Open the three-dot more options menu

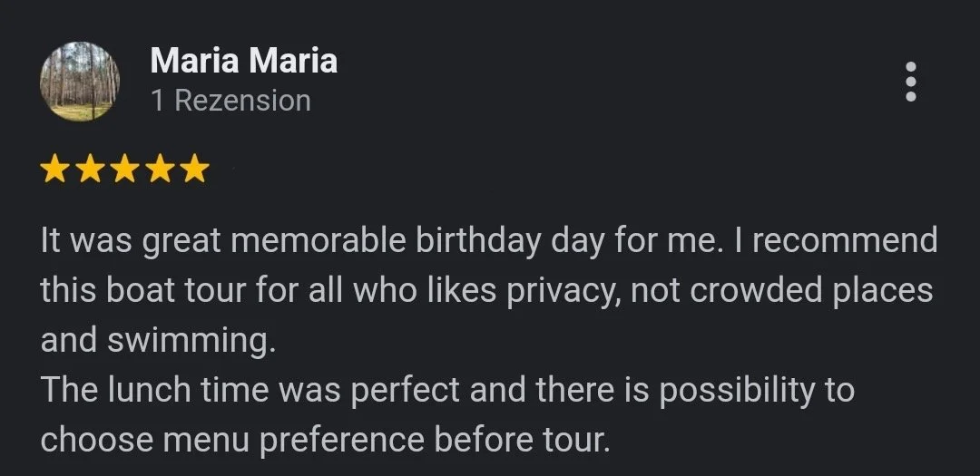[911, 83]
